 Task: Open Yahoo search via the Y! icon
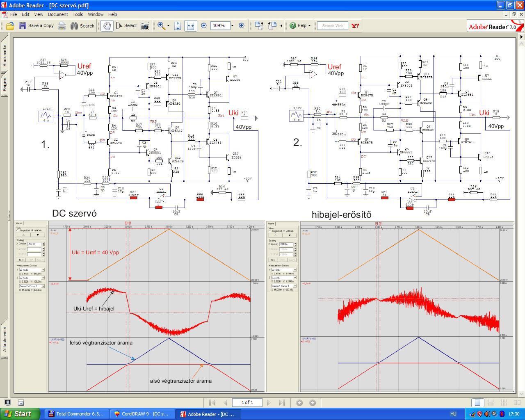pyautogui.click(x=355, y=25)
